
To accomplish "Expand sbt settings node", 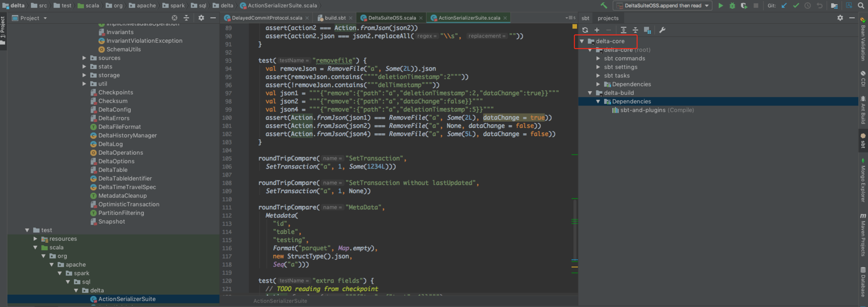I will pyautogui.click(x=598, y=67).
